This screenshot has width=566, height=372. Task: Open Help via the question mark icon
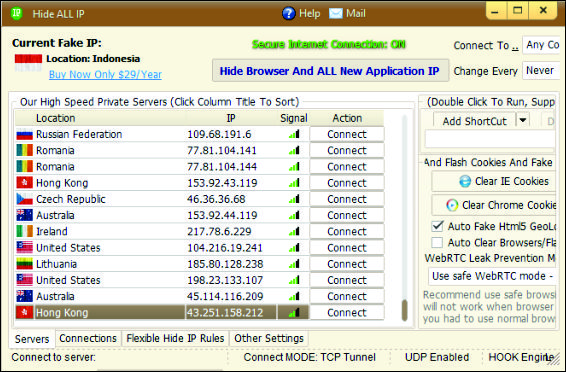[x=288, y=14]
